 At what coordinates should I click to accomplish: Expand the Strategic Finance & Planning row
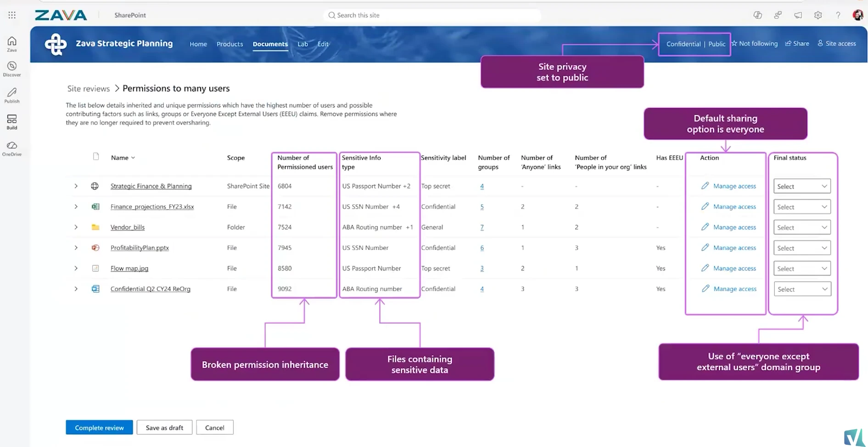76,186
